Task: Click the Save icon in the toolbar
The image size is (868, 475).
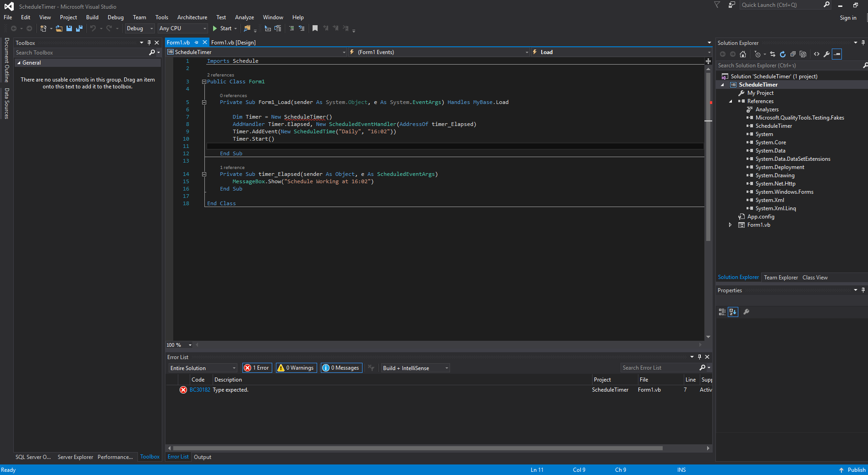Action: [69, 28]
